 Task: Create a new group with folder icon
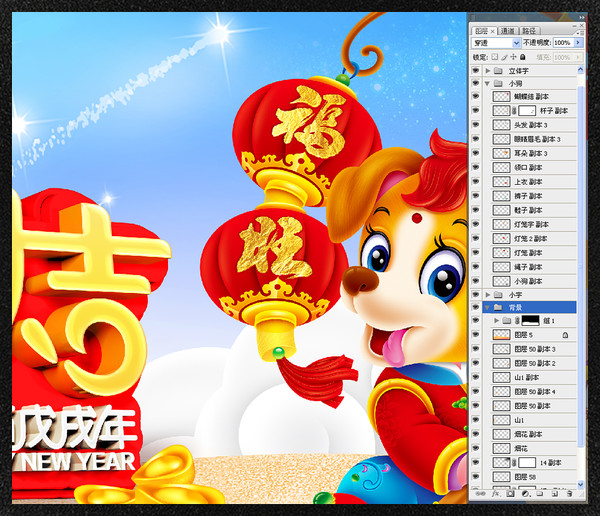click(540, 494)
